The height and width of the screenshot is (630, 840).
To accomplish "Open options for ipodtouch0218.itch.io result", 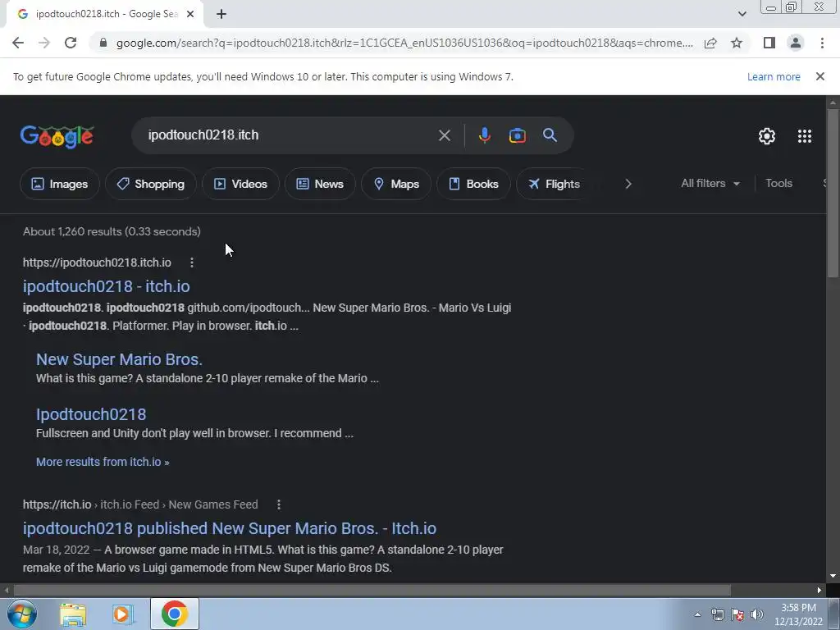I will (192, 262).
